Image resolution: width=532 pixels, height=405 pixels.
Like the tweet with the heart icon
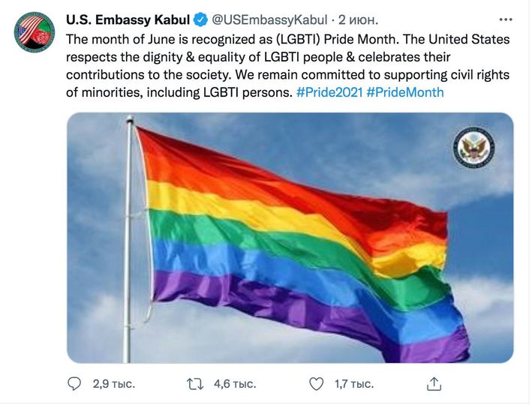click(316, 383)
